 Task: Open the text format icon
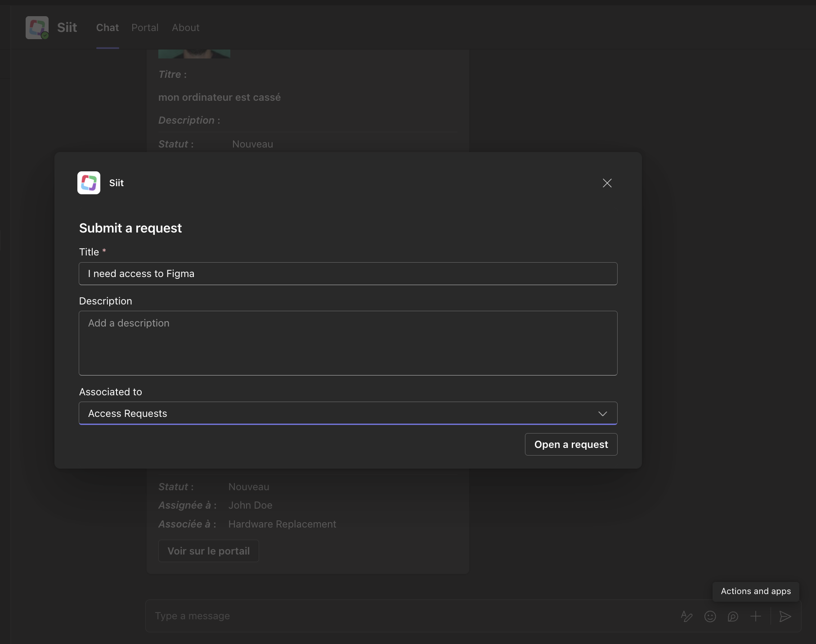pyautogui.click(x=686, y=616)
